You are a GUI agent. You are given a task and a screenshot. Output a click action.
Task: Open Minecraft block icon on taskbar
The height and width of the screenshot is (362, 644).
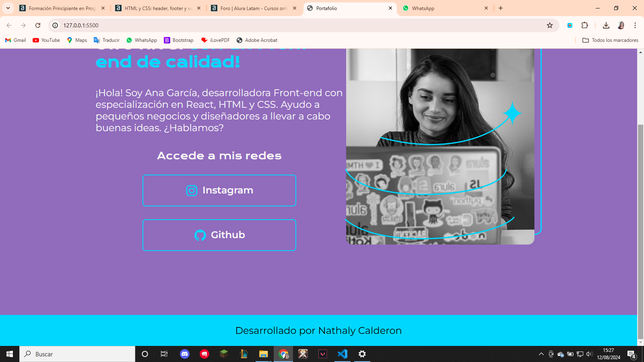(224, 354)
